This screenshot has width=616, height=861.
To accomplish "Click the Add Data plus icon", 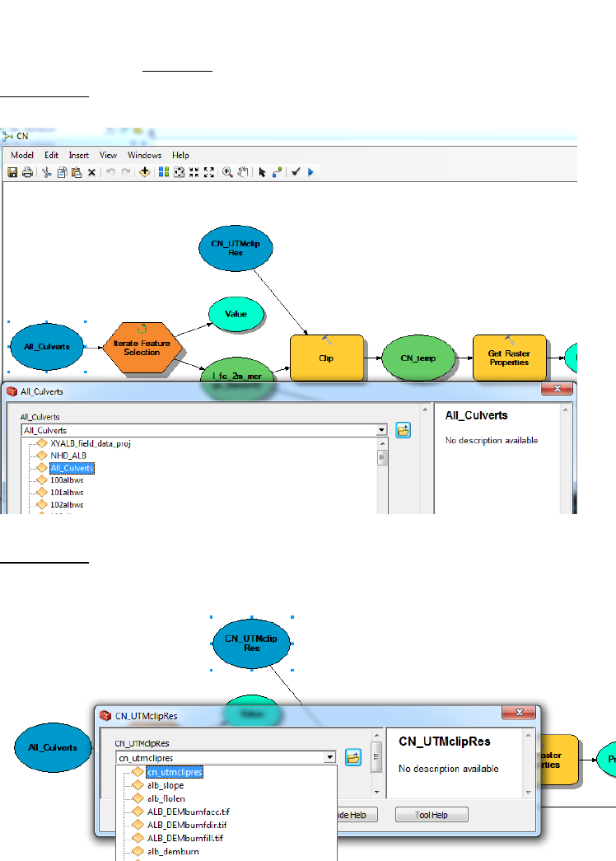I will tap(144, 172).
